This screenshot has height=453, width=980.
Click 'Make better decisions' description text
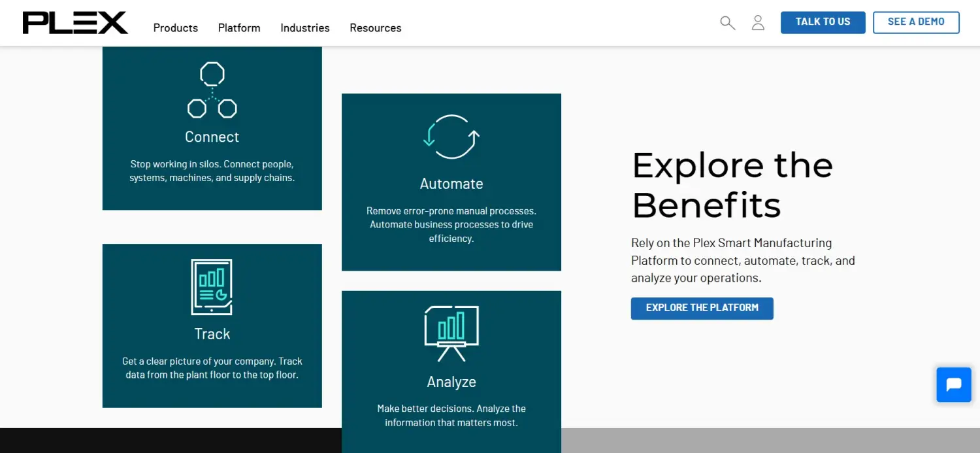coord(451,416)
